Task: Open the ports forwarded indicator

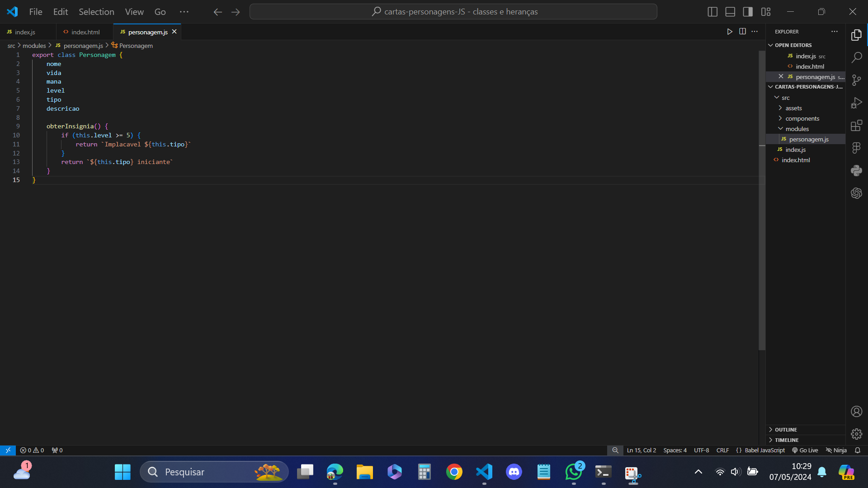Action: (57, 450)
